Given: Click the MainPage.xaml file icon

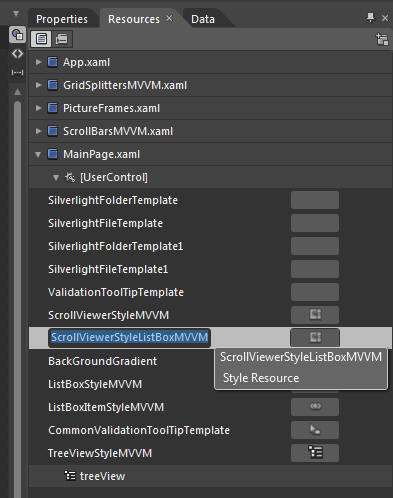Looking at the screenshot, I should pos(52,154).
